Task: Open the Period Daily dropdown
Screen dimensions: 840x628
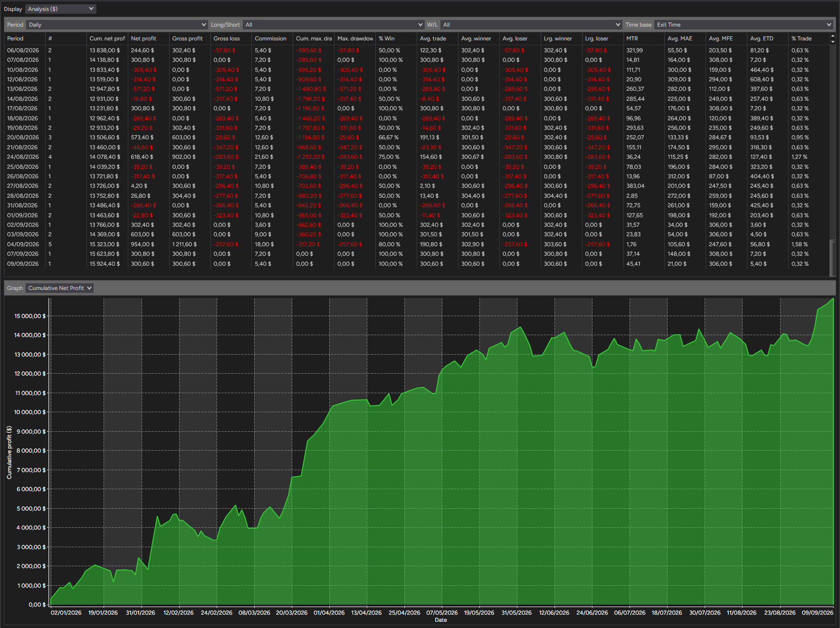Action: [x=117, y=25]
